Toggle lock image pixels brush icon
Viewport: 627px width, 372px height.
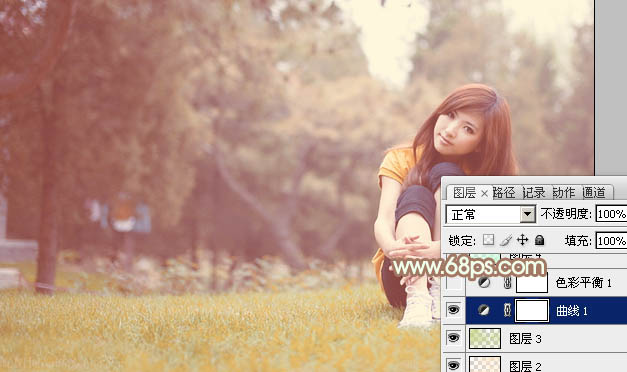click(505, 240)
